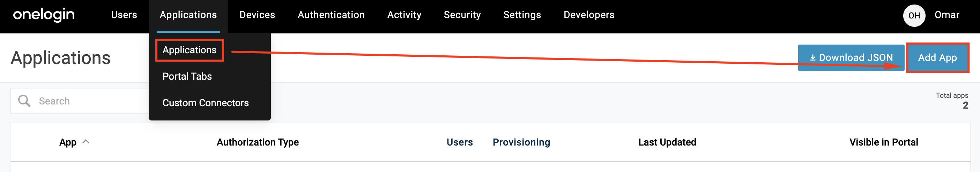Click the search magnifier icon
The width and height of the screenshot is (980, 172).
[x=24, y=101]
